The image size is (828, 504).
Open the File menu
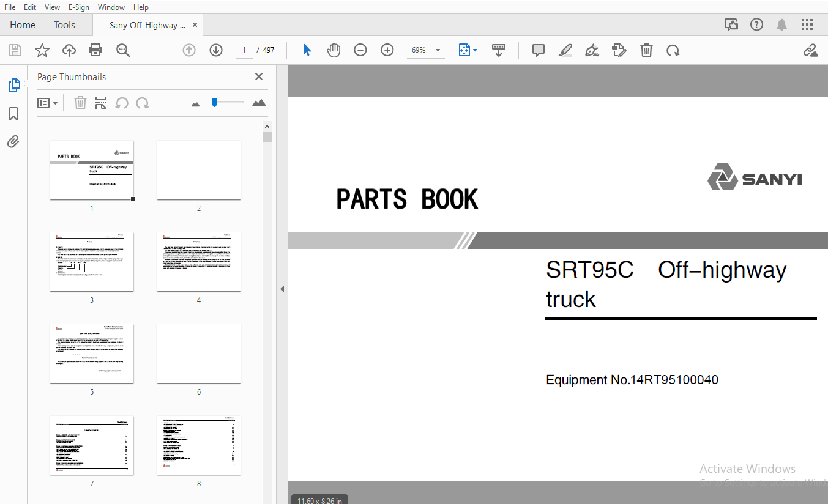[x=10, y=7]
